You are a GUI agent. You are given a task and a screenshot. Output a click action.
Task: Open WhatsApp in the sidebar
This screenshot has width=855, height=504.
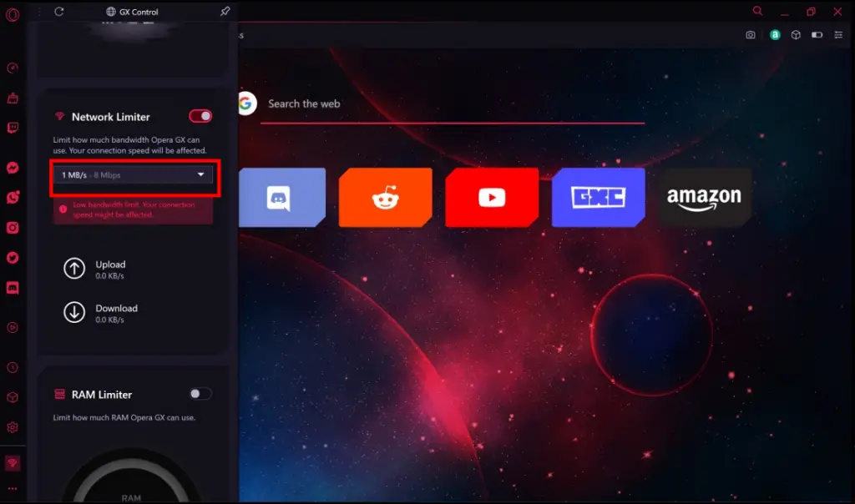(x=13, y=197)
